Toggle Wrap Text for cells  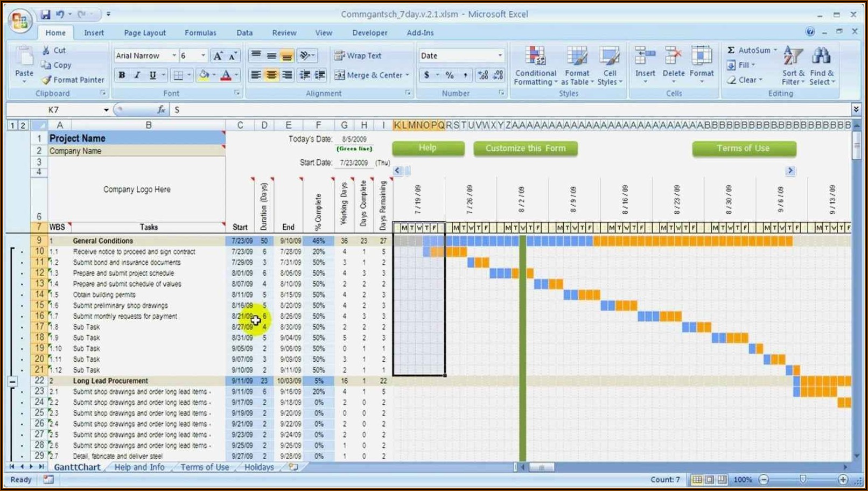coord(358,55)
